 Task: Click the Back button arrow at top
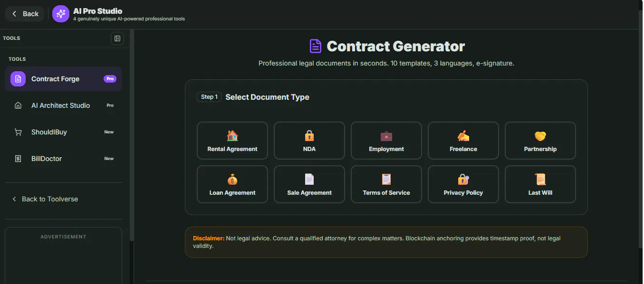14,14
